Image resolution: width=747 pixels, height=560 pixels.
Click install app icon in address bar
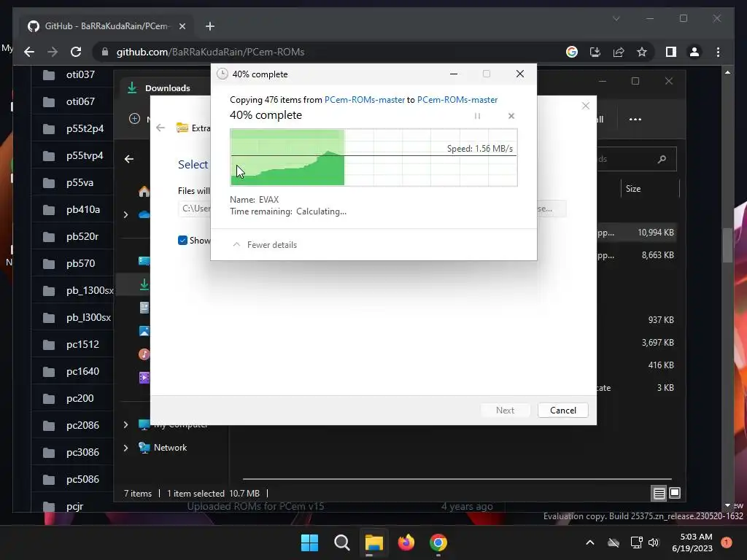click(x=595, y=52)
